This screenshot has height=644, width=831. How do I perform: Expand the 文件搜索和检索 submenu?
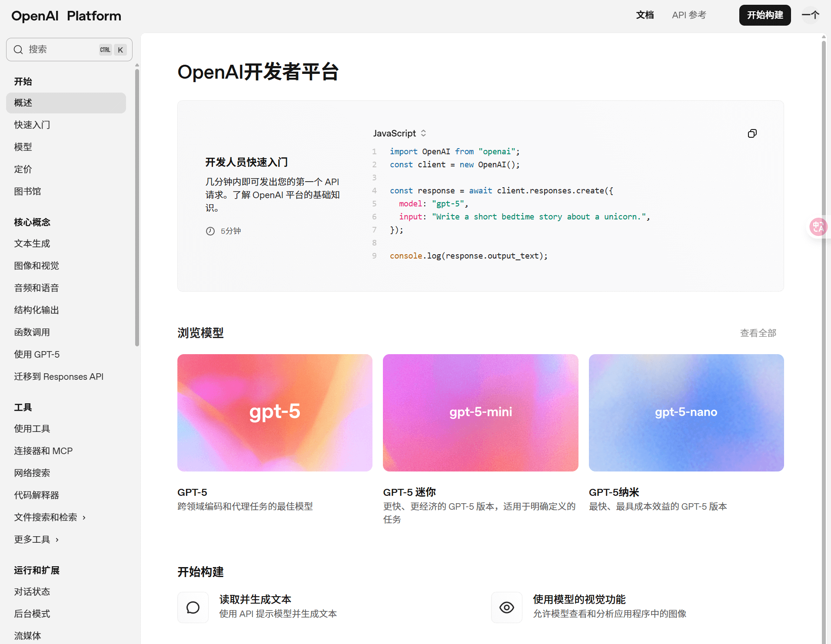pyautogui.click(x=84, y=517)
